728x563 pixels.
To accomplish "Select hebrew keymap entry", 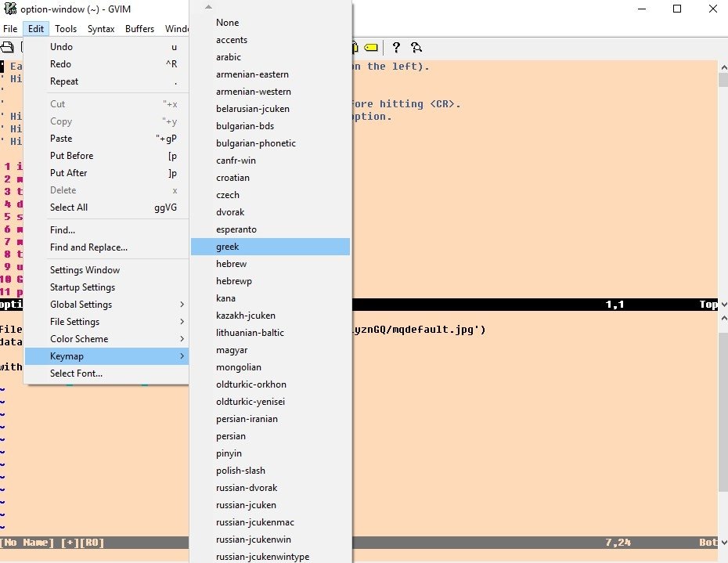I will pos(270,264).
